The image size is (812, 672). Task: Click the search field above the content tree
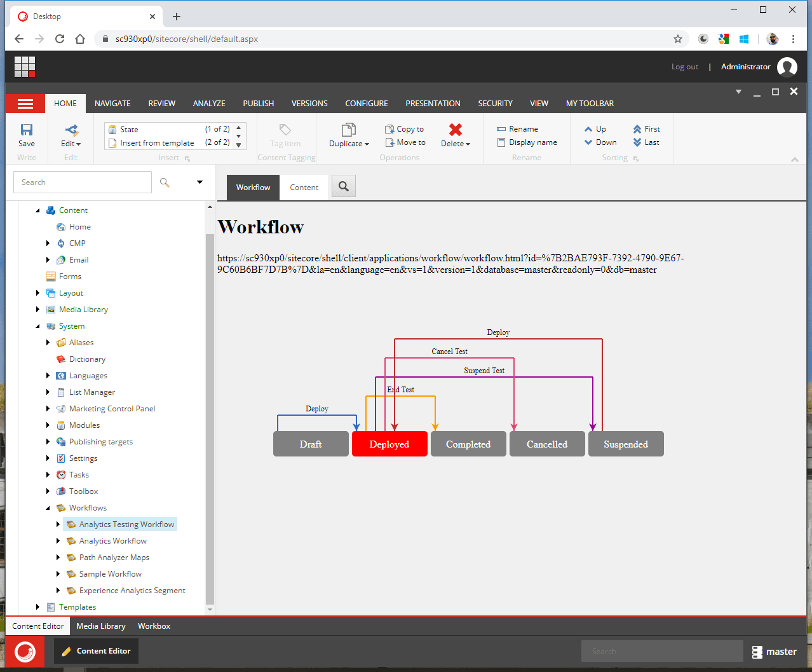82,182
